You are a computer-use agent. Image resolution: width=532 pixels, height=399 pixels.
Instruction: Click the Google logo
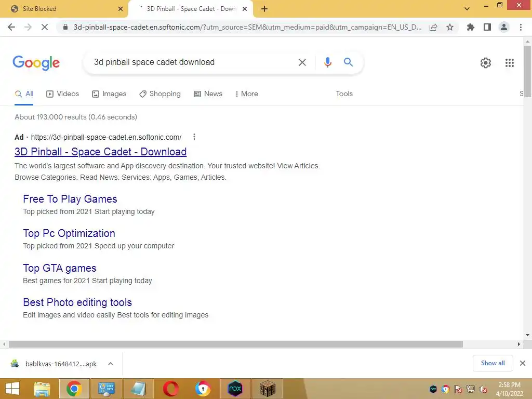tap(36, 63)
